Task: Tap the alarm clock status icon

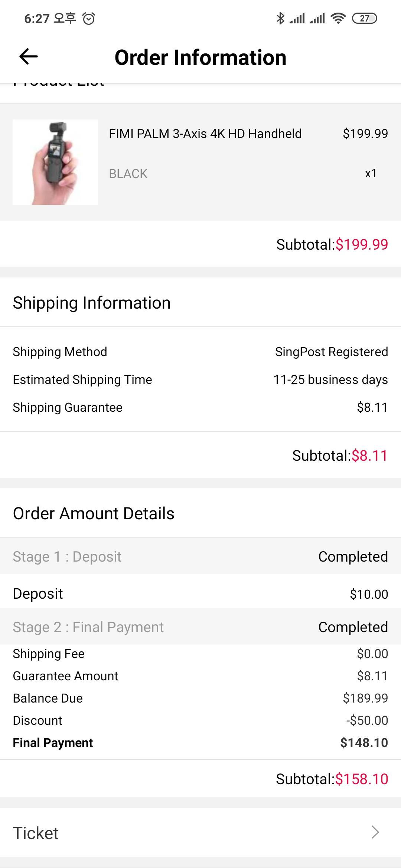Action: coord(89,18)
